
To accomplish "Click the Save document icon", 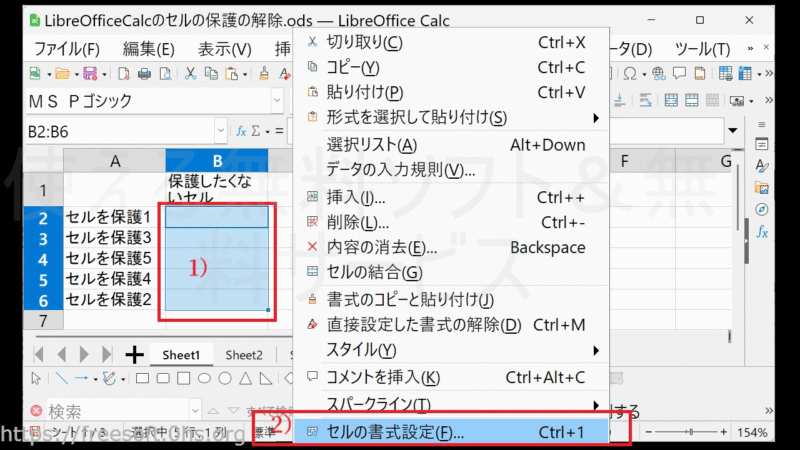I will point(89,73).
